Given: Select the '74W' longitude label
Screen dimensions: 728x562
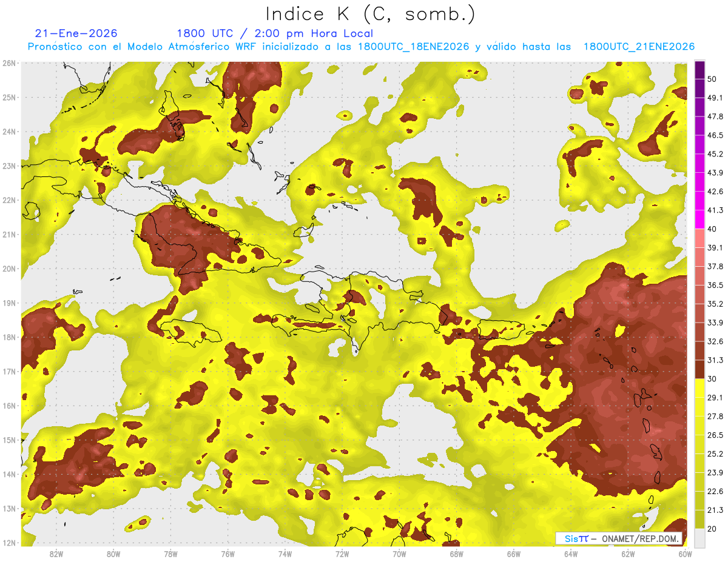Looking at the screenshot, I should tap(285, 554).
